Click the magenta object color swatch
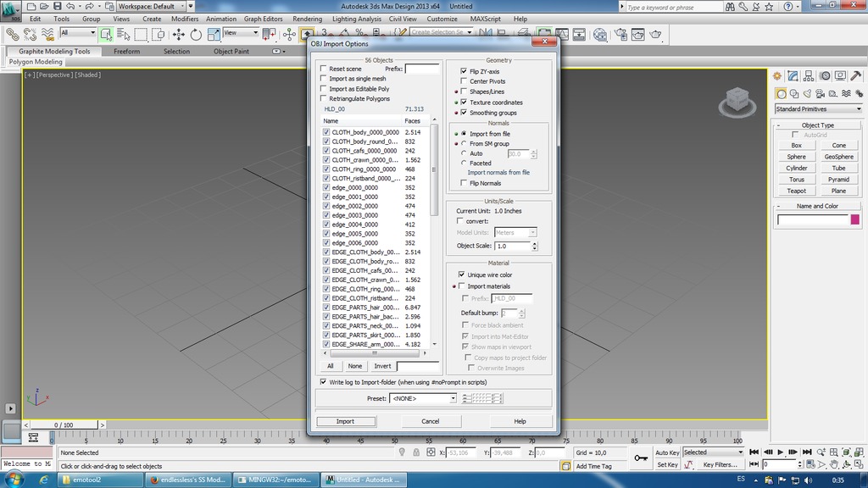Screen dimensions: 868x488 tap(855, 219)
